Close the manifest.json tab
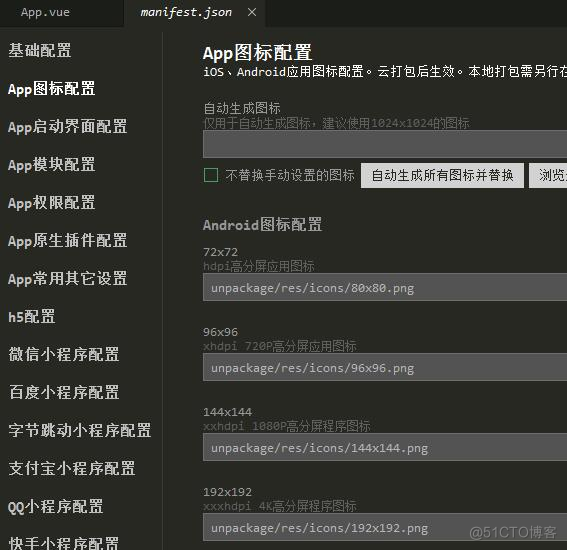Viewport: 567px width, 550px height. click(x=252, y=12)
